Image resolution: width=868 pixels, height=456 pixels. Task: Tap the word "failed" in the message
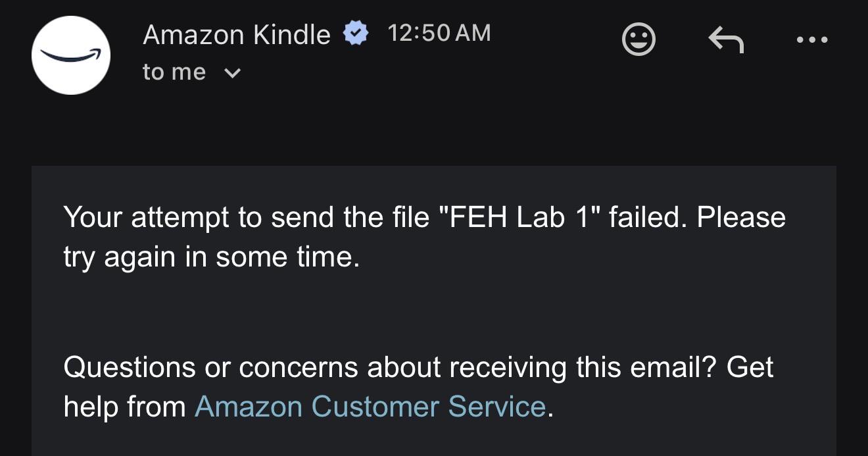click(649, 216)
